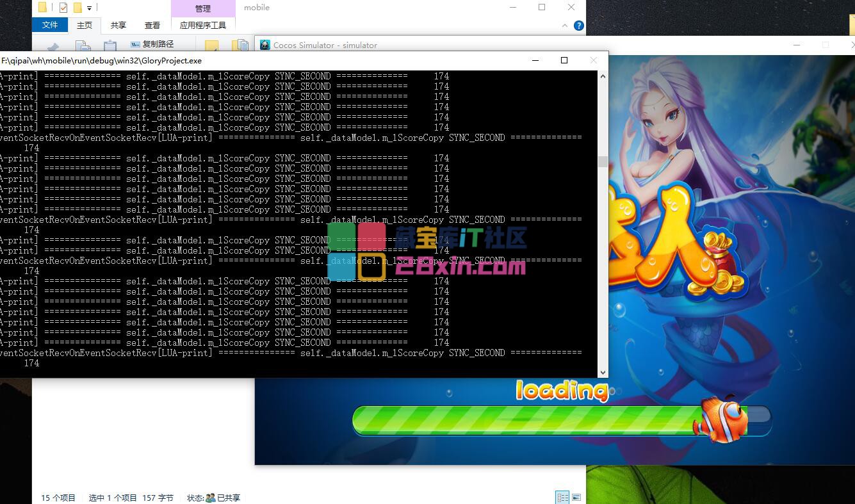The image size is (855, 504).
Task: Click the 已共享 status icon in status bar
Action: pyautogui.click(x=210, y=498)
